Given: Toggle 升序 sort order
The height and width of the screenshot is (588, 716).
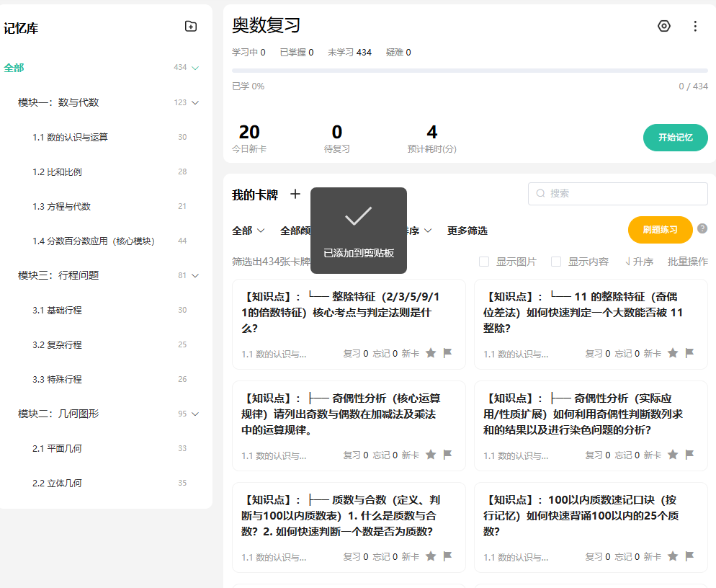Looking at the screenshot, I should (639, 262).
